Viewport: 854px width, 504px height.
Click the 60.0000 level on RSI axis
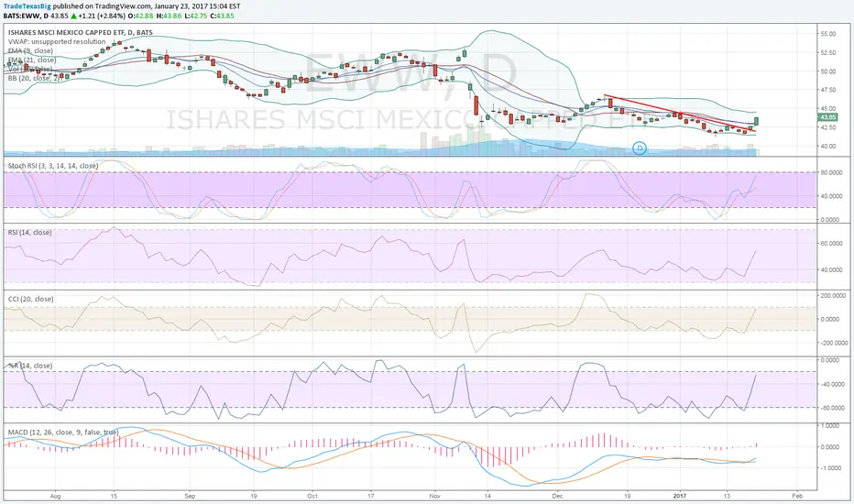pos(831,244)
